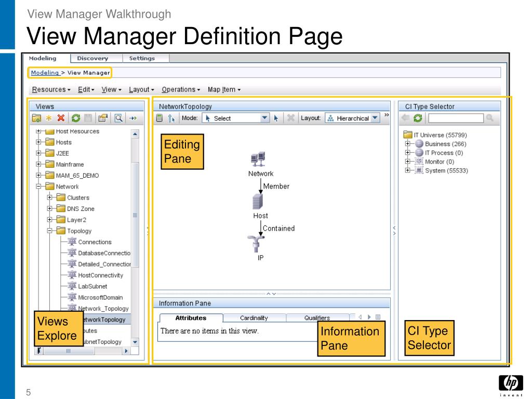
Task: Expand the Hosts folder
Action: [x=38, y=142]
